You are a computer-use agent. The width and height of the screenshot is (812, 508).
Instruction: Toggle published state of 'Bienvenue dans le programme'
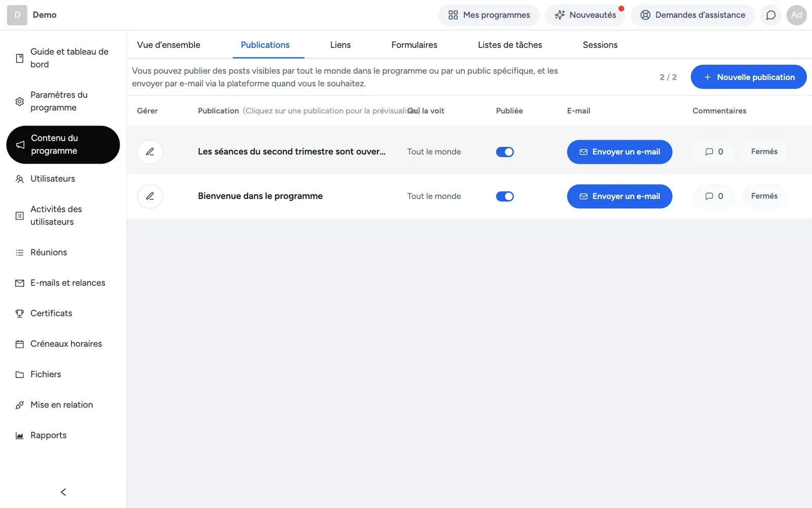(x=505, y=197)
